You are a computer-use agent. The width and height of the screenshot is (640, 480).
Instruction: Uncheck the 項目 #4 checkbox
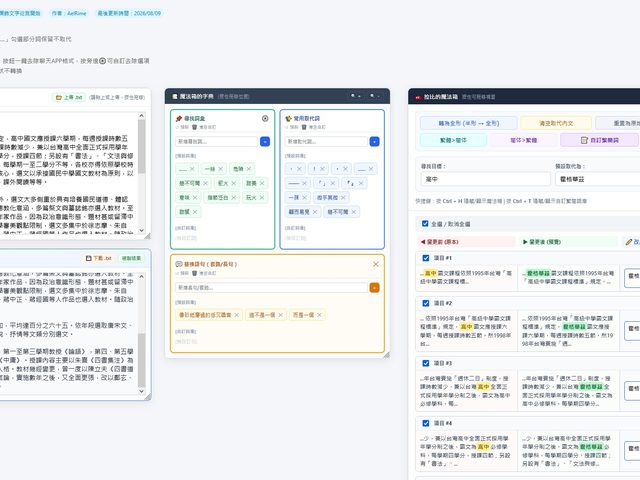coord(426,423)
